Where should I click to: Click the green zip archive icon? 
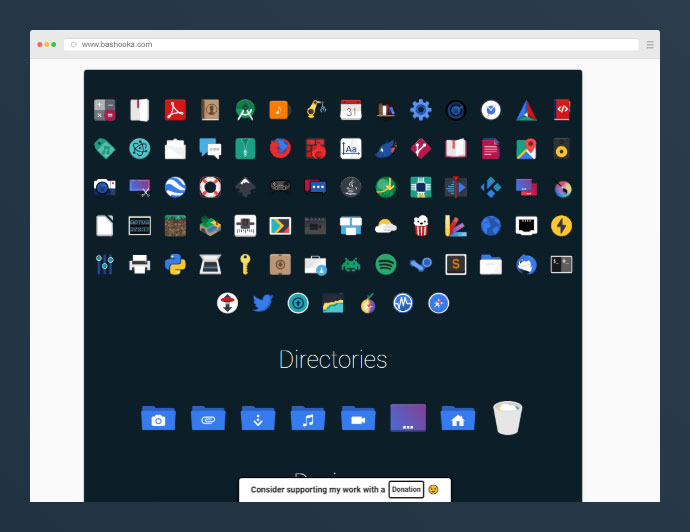[x=245, y=149]
